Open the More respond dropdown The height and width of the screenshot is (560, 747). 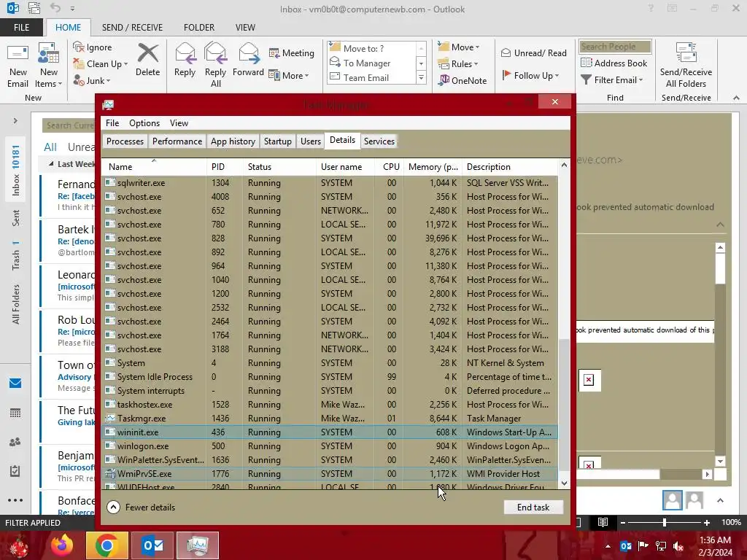[x=289, y=75]
